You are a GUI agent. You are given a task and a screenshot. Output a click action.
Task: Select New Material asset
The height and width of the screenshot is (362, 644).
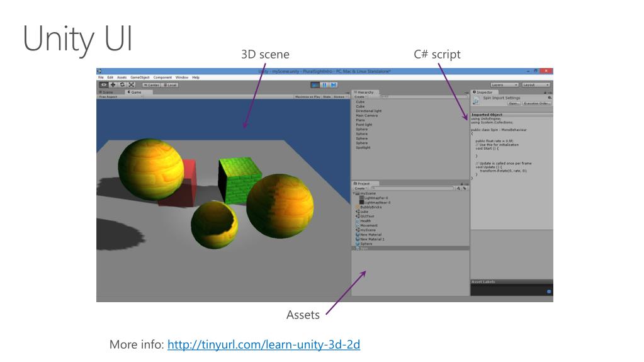[368, 235]
